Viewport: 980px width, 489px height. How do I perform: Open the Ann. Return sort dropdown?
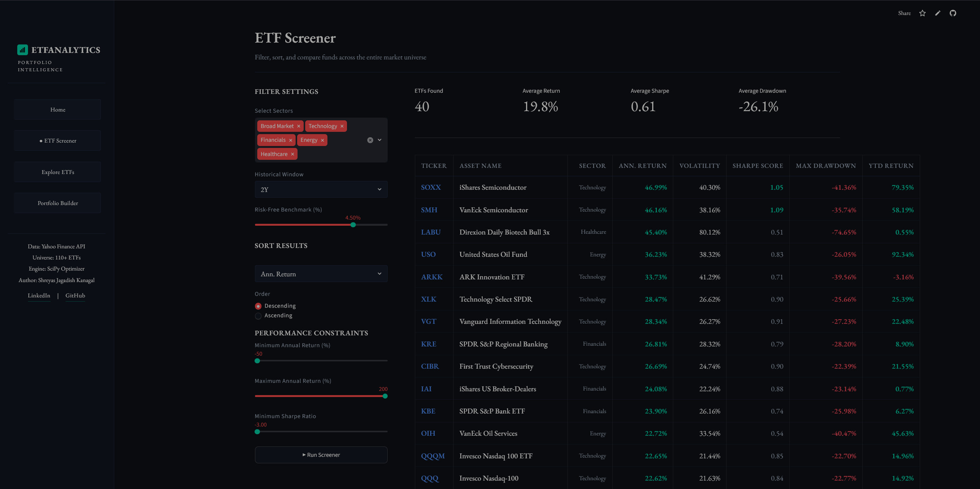[x=321, y=274]
